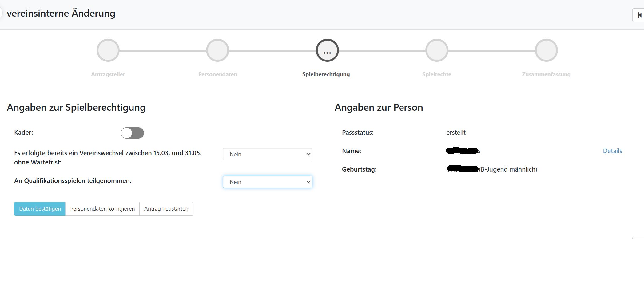Toggle the Kader switch
The width and height of the screenshot is (644, 301).
[x=132, y=133]
